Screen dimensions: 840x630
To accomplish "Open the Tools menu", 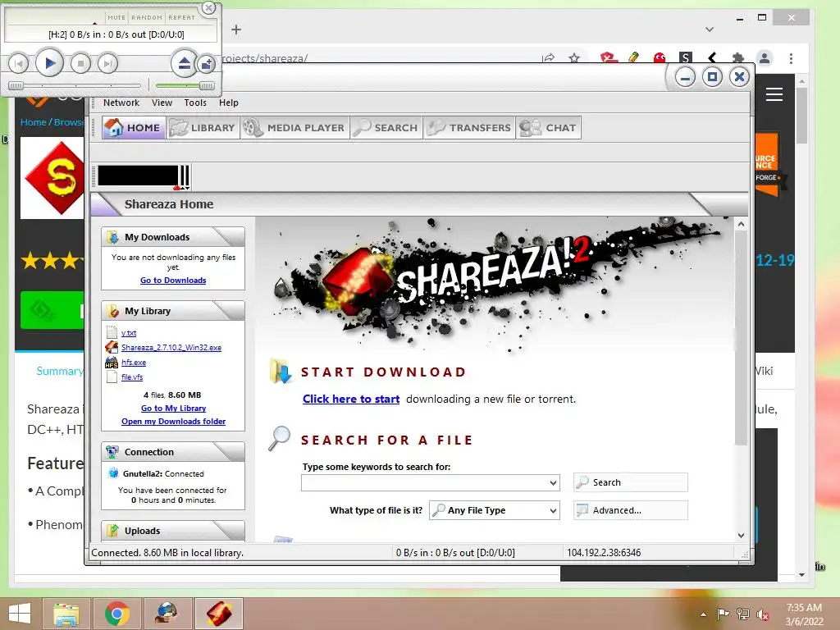I will (x=195, y=103).
